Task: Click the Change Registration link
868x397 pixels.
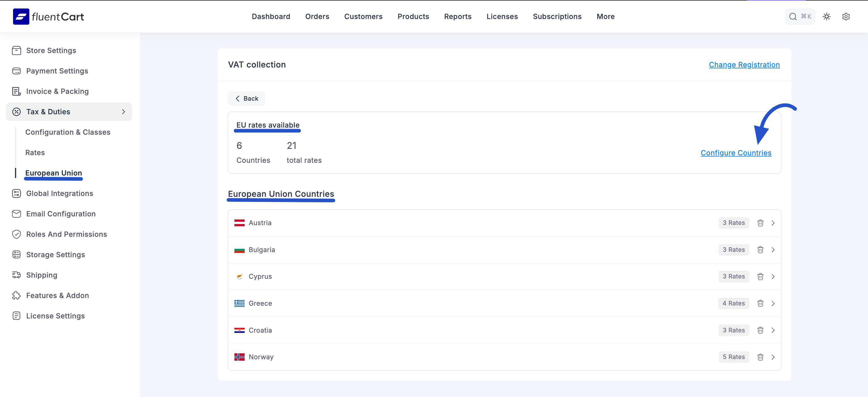Action: point(744,65)
